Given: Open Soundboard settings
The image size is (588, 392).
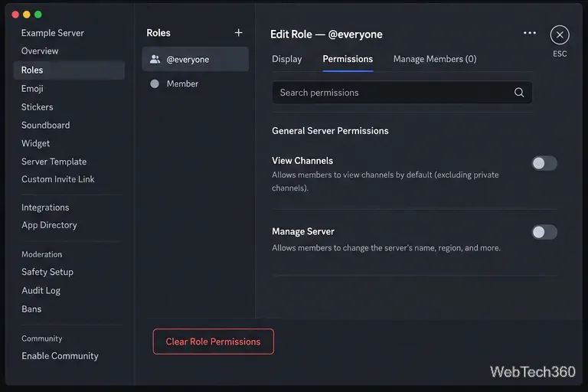Looking at the screenshot, I should click(x=45, y=125).
